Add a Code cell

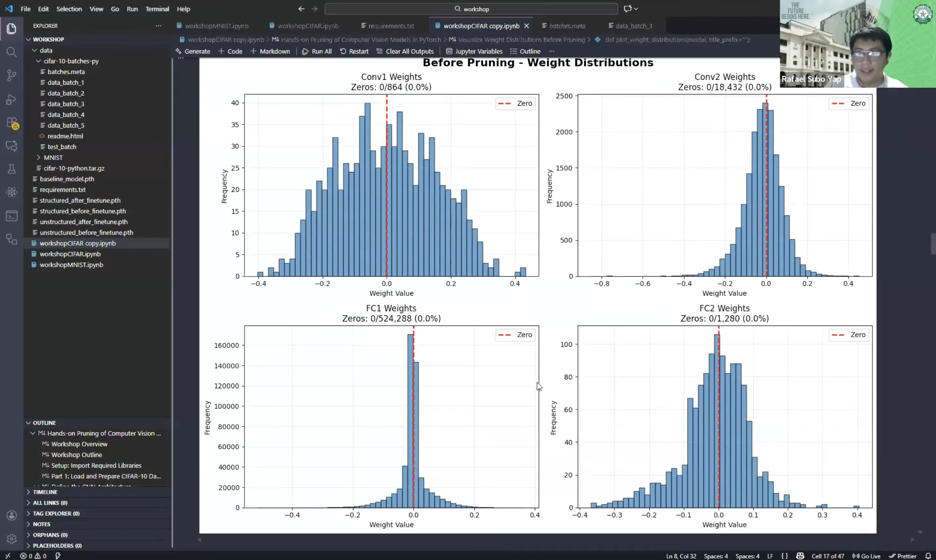pos(230,51)
